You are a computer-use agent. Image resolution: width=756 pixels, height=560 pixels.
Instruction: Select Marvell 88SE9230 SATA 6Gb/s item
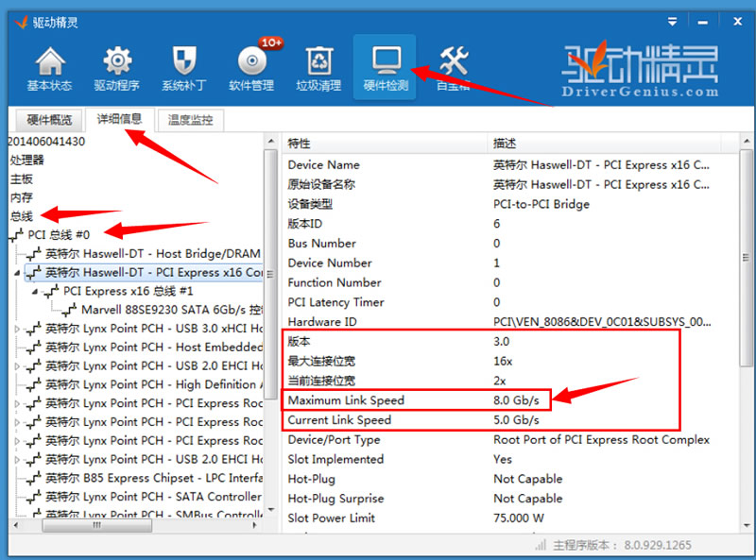point(172,310)
